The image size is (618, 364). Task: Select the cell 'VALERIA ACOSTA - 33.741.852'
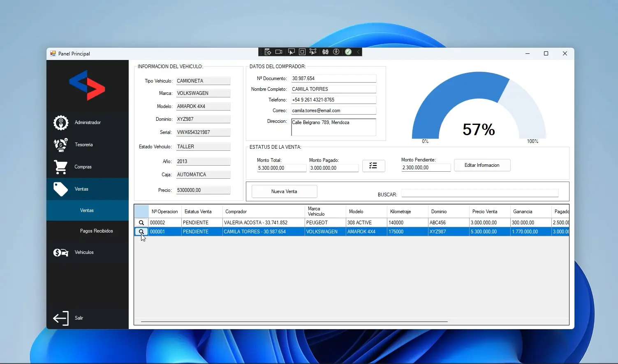pyautogui.click(x=264, y=223)
